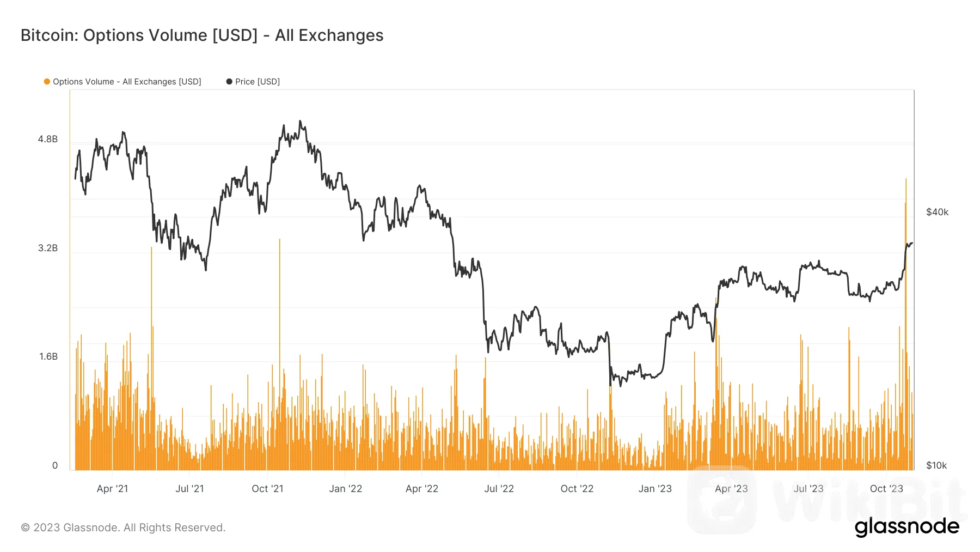
Task: Toggle the Price [USD] legend label
Action: pyautogui.click(x=258, y=82)
